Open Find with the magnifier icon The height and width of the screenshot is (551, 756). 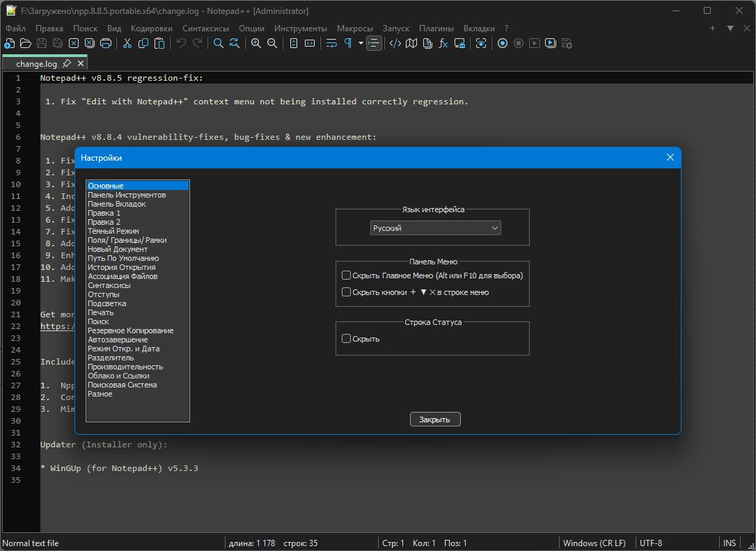[x=218, y=43]
